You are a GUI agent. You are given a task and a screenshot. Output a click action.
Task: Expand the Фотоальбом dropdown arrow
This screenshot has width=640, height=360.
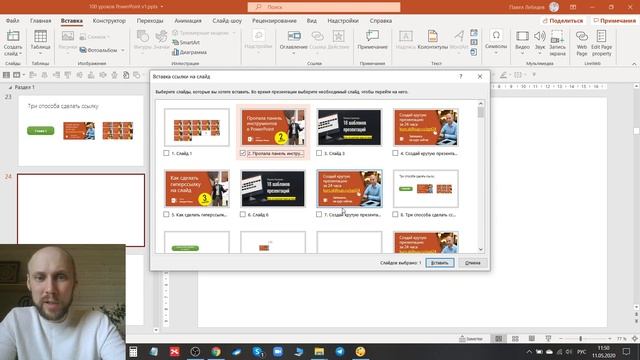coord(122,50)
